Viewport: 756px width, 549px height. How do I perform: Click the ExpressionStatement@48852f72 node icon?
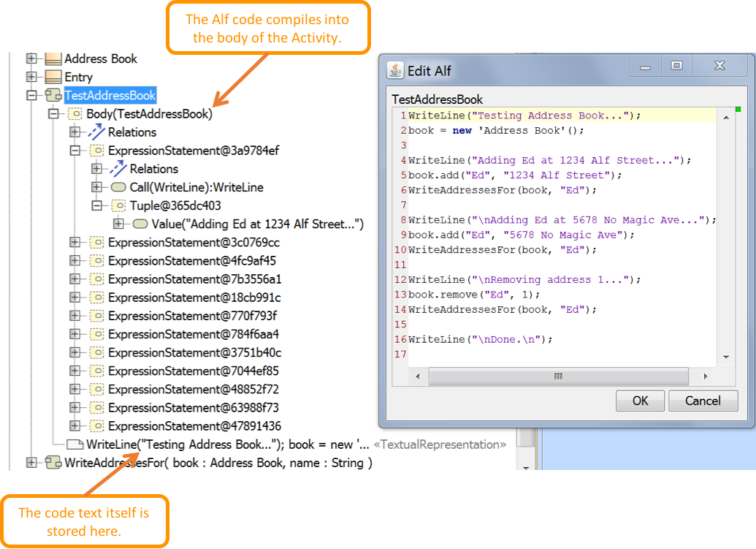point(96,390)
